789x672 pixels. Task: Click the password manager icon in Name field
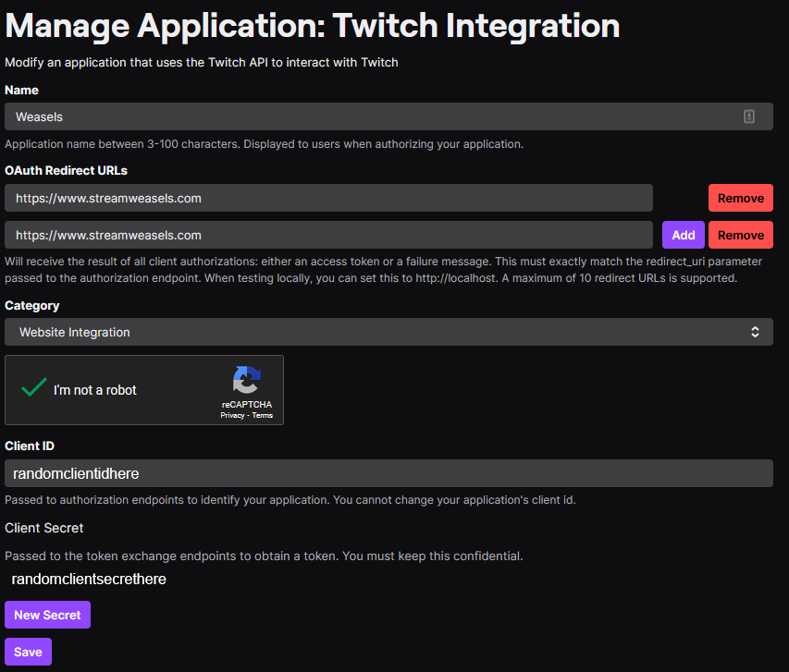(x=748, y=116)
